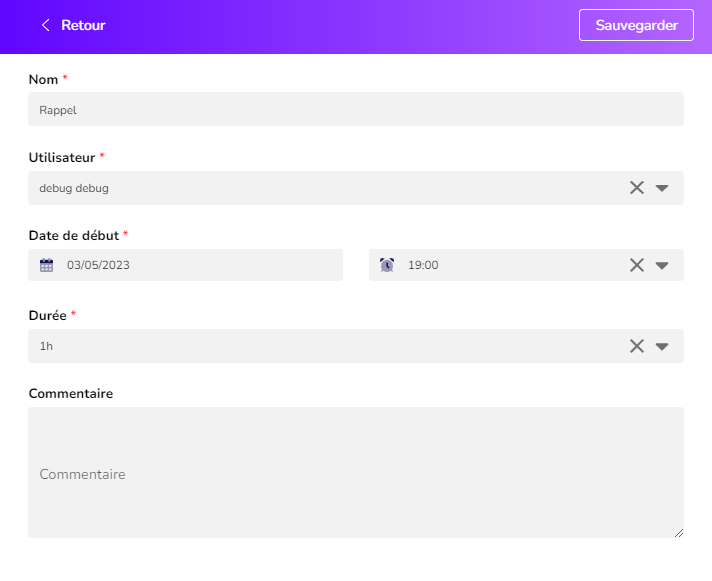Click the 'debug debug' user value
Screen dimensions: 712x581
(x=74, y=188)
